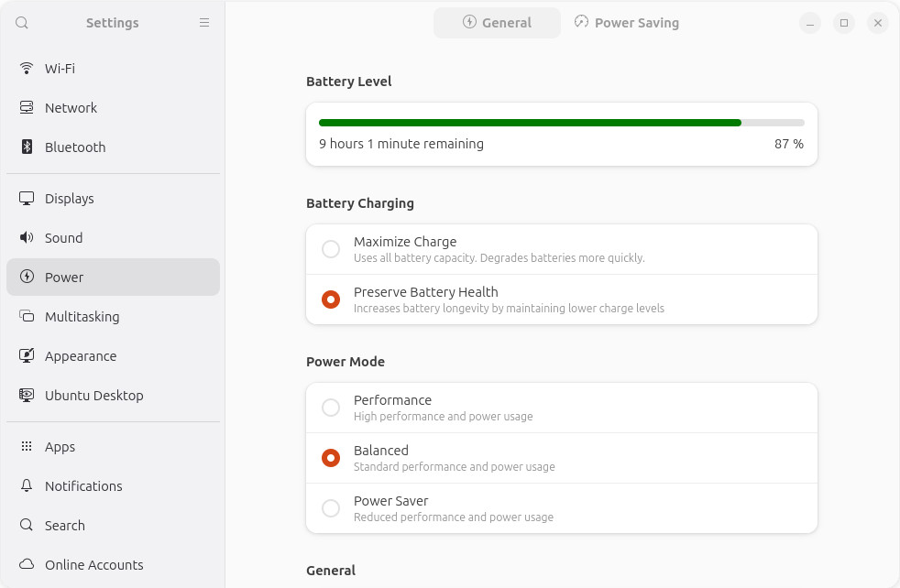The height and width of the screenshot is (588, 900).
Task: Click the Online Accounts cloud icon
Action: (27, 564)
